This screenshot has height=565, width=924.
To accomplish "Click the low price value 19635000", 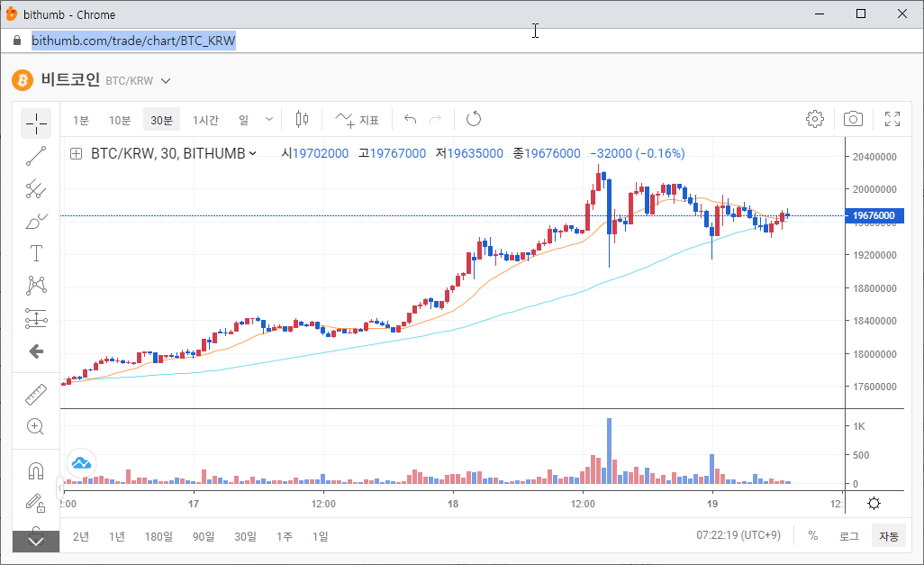I will coord(475,153).
